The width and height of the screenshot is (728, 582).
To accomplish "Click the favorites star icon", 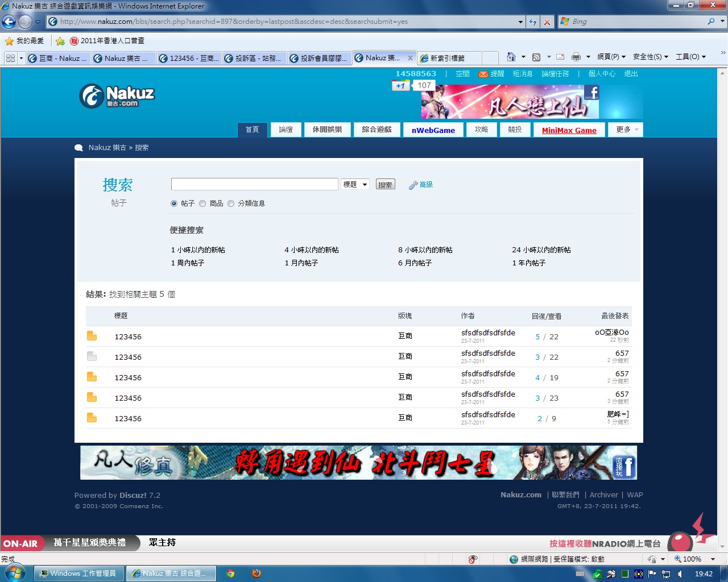I will pyautogui.click(x=9, y=41).
